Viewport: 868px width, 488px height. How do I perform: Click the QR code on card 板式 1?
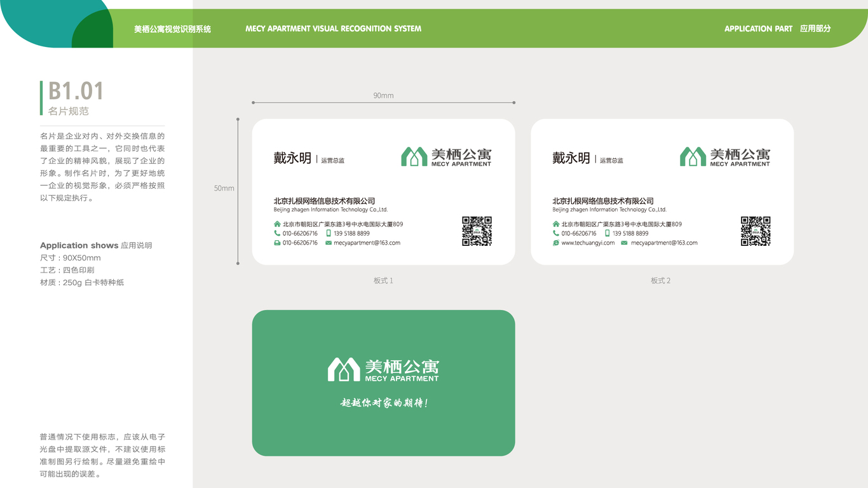477,231
